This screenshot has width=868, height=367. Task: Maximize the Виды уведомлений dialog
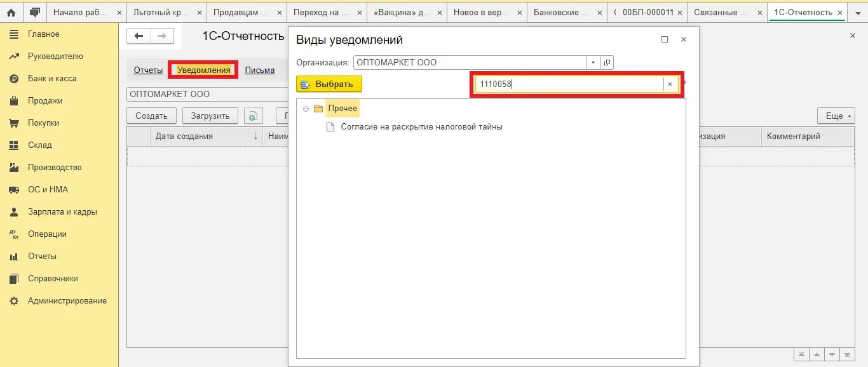665,39
